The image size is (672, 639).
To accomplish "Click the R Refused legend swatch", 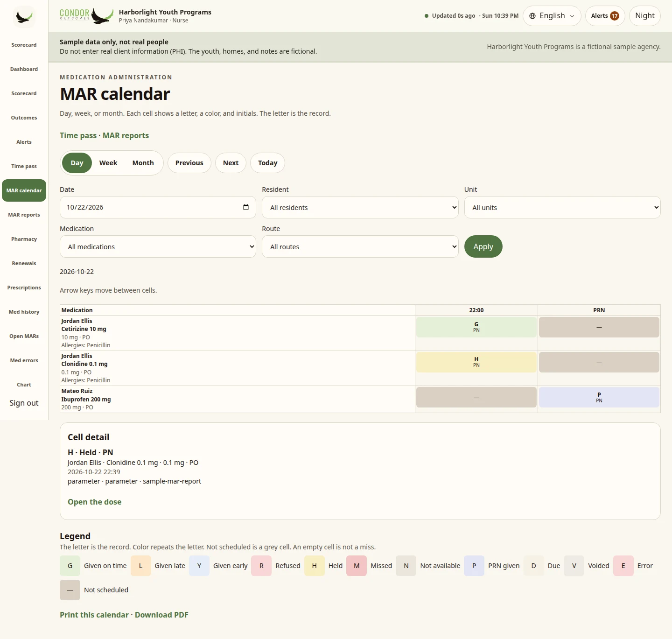I will (x=261, y=566).
